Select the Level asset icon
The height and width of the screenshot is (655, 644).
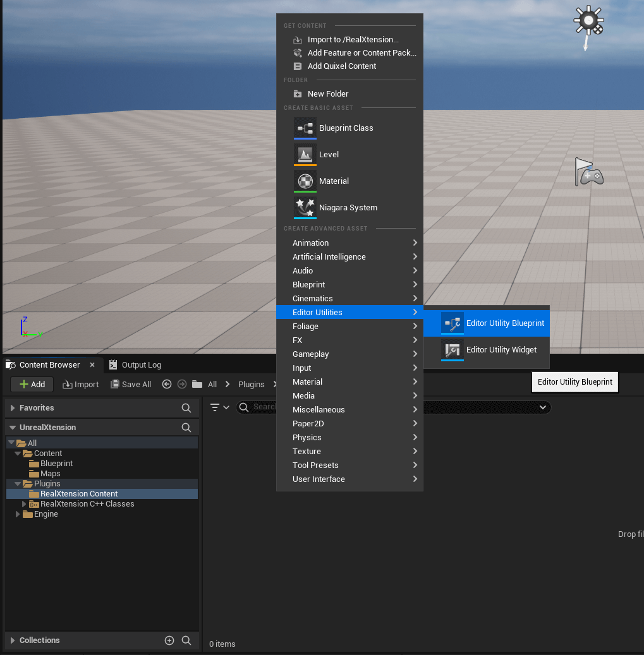(x=305, y=155)
